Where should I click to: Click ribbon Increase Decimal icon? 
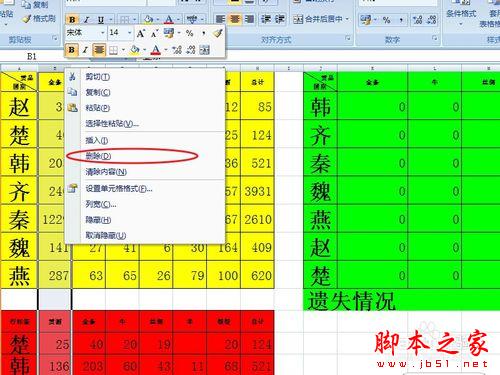tap(417, 20)
